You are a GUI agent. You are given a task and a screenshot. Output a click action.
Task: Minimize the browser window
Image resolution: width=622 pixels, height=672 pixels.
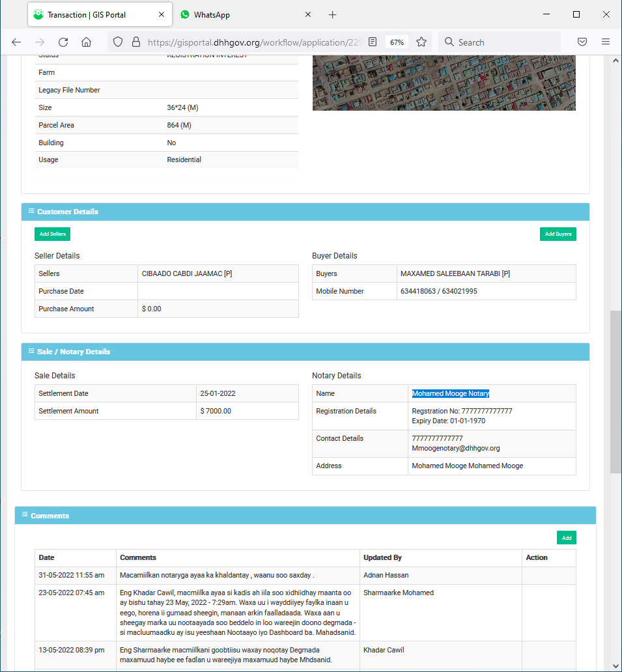click(546, 14)
